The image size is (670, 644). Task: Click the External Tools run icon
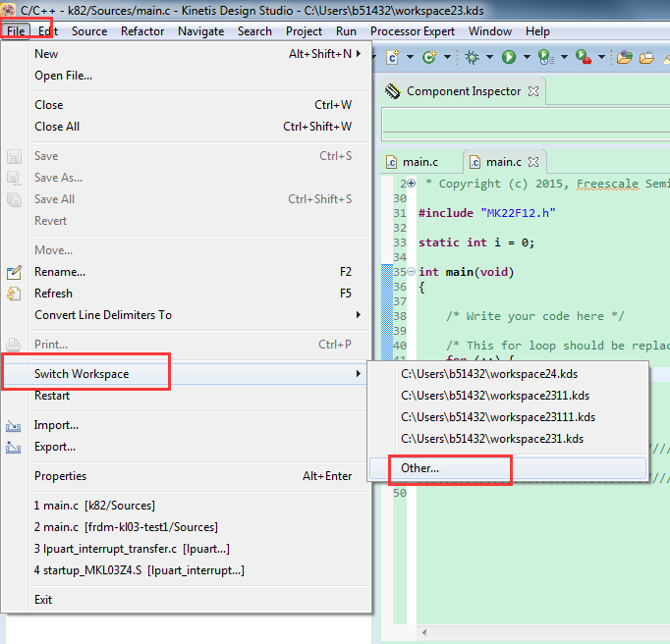[x=584, y=57]
